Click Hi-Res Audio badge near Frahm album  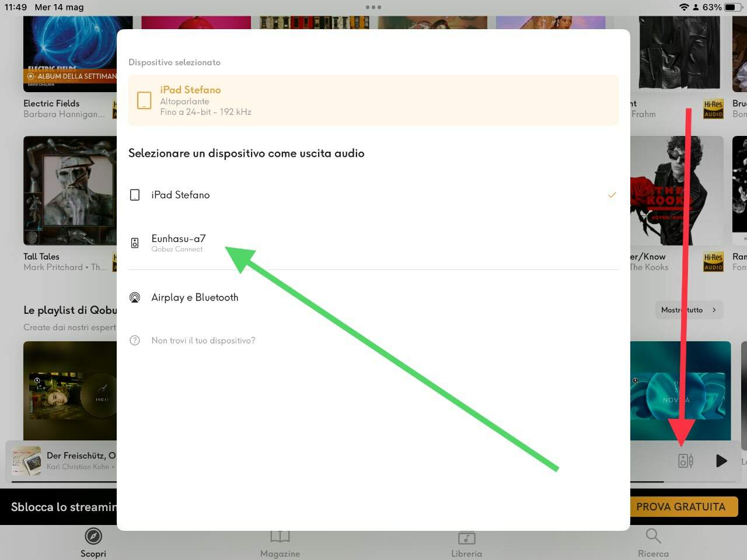pyautogui.click(x=713, y=109)
